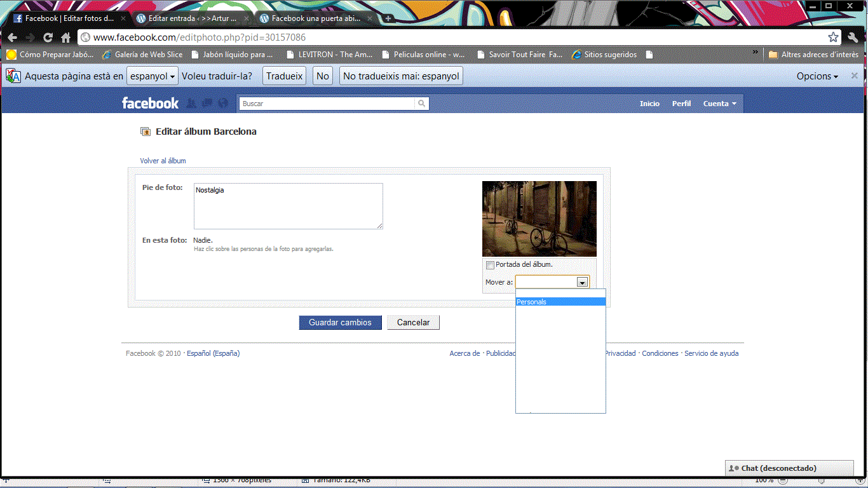
Task: Open the Facebook logo home link
Action: 151,103
